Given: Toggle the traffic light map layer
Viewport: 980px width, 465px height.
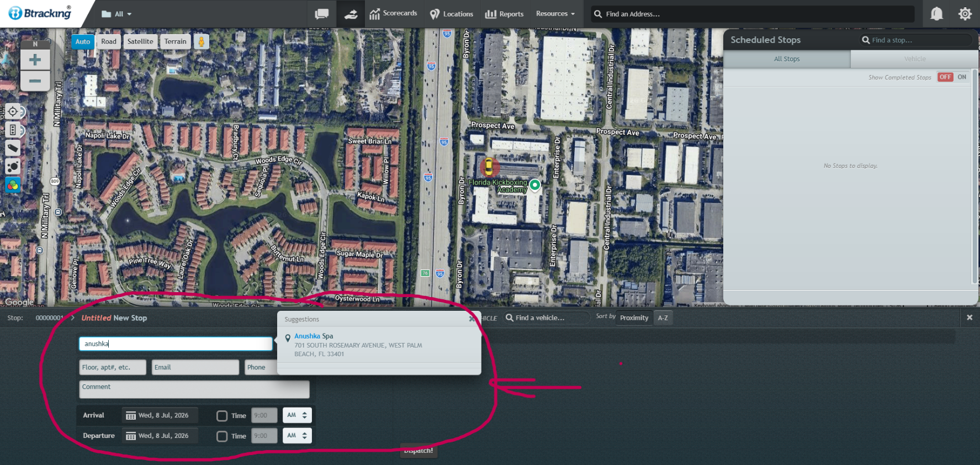Looking at the screenshot, I should pyautogui.click(x=13, y=130).
